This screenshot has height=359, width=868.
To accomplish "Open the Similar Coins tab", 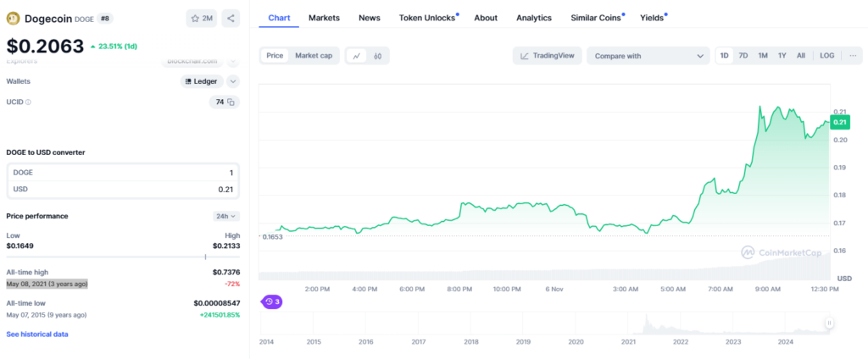I will (596, 18).
